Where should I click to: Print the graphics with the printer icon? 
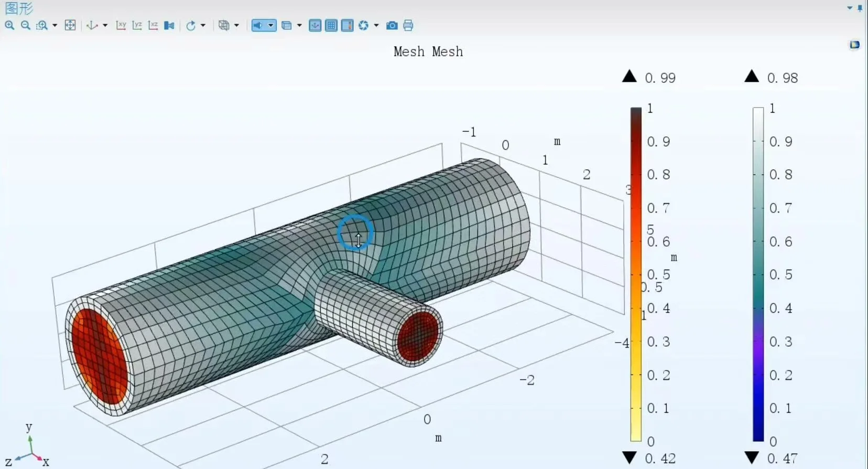408,25
